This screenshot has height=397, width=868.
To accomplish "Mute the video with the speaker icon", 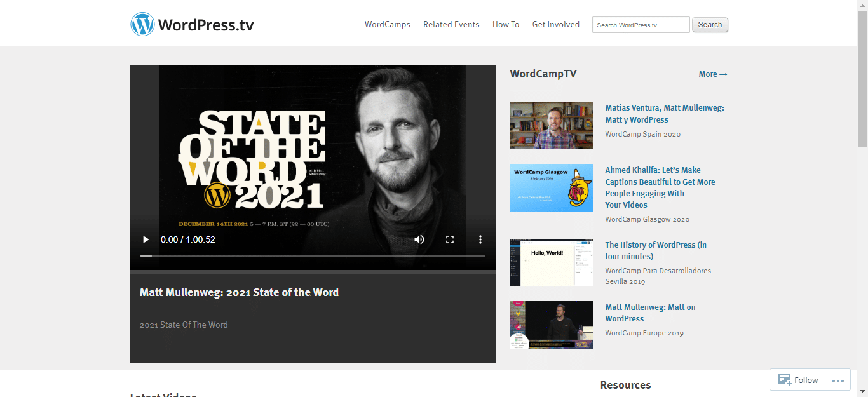I will pos(419,239).
